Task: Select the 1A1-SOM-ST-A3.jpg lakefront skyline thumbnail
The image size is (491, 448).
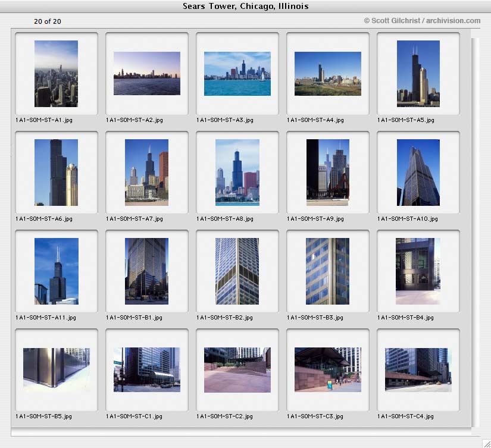Action: point(237,74)
